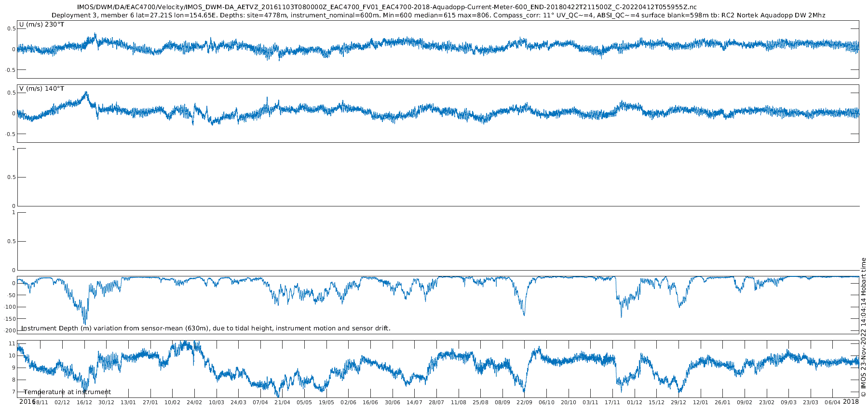The height and width of the screenshot is (410, 868).
Task: Select the '05/05' date tick label
Action: pos(305,402)
